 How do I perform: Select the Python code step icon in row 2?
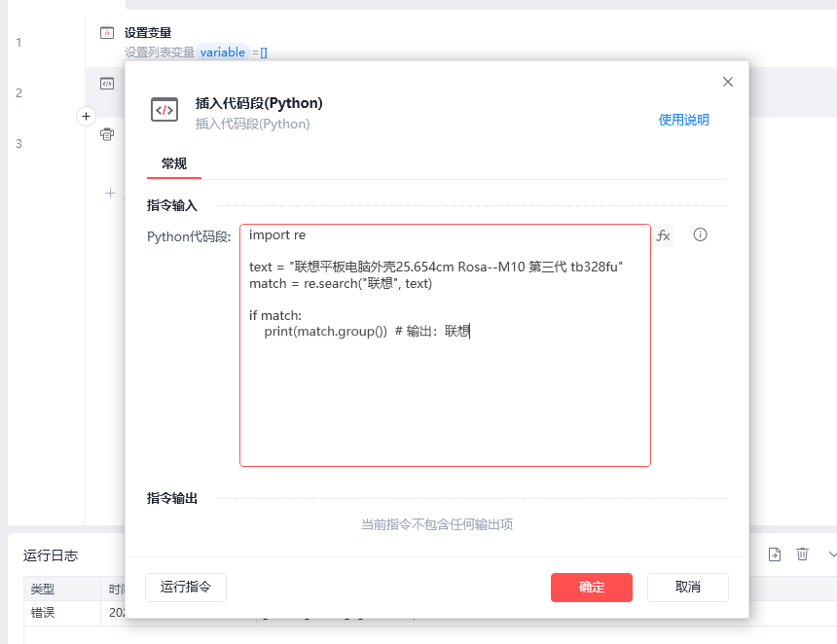coord(107,84)
